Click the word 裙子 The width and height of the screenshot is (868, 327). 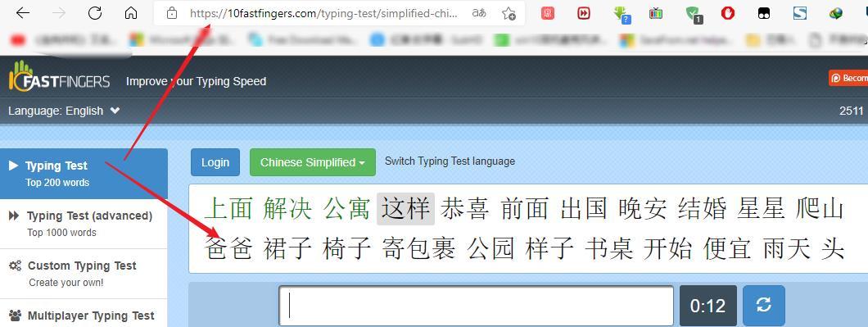pos(287,248)
